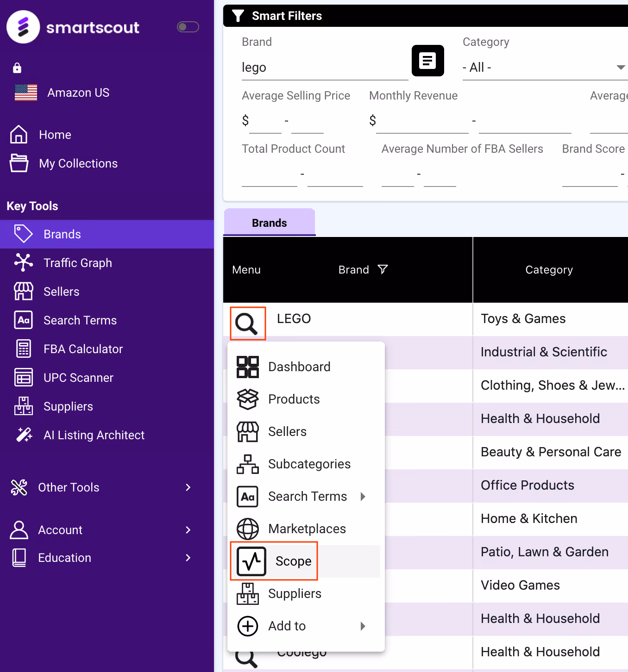Viewport: 628px width, 672px height.
Task: Launch the UPC Scanner icon
Action: 24,377
